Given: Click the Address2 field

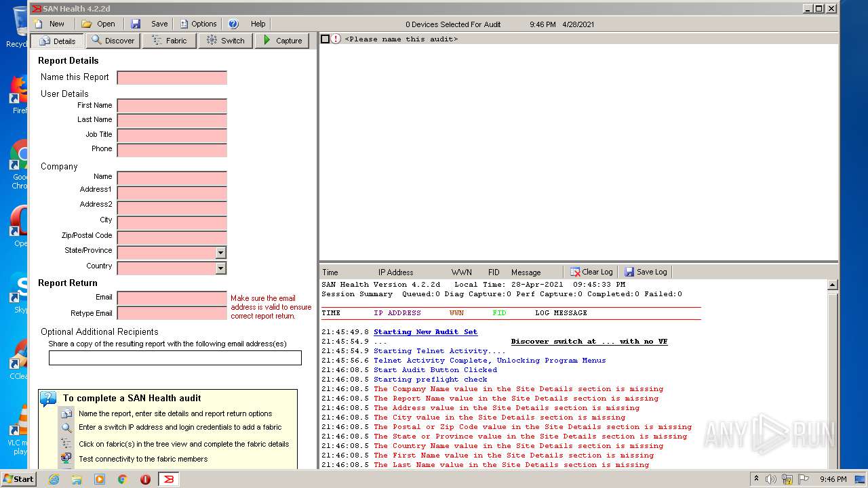Looking at the screenshot, I should 172,208.
